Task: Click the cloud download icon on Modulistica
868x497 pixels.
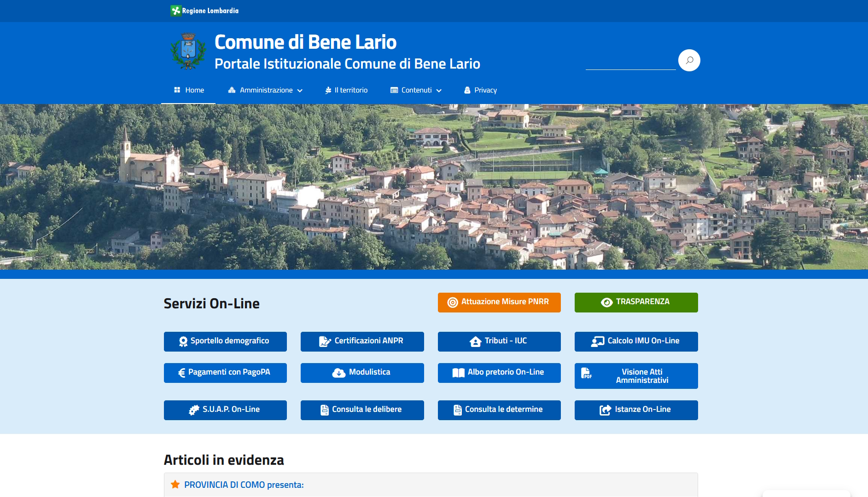Action: (339, 373)
